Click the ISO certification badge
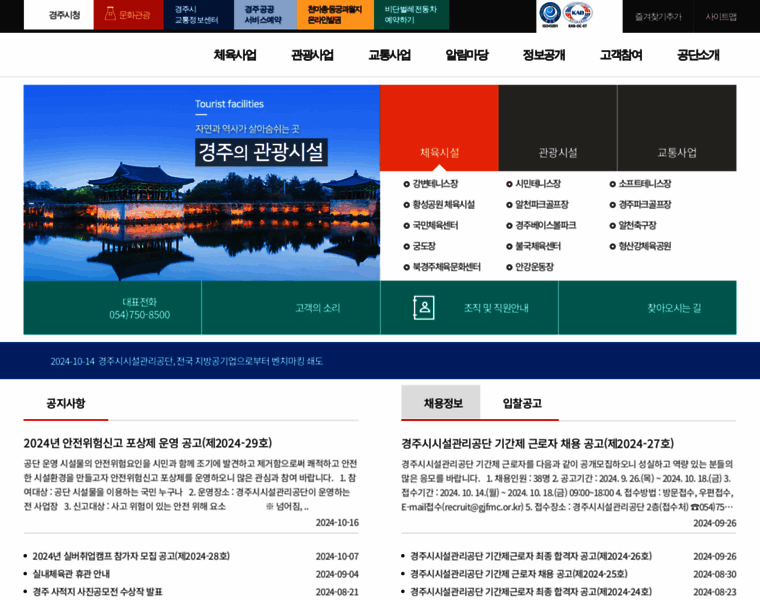The width and height of the screenshot is (760, 600). (x=550, y=14)
